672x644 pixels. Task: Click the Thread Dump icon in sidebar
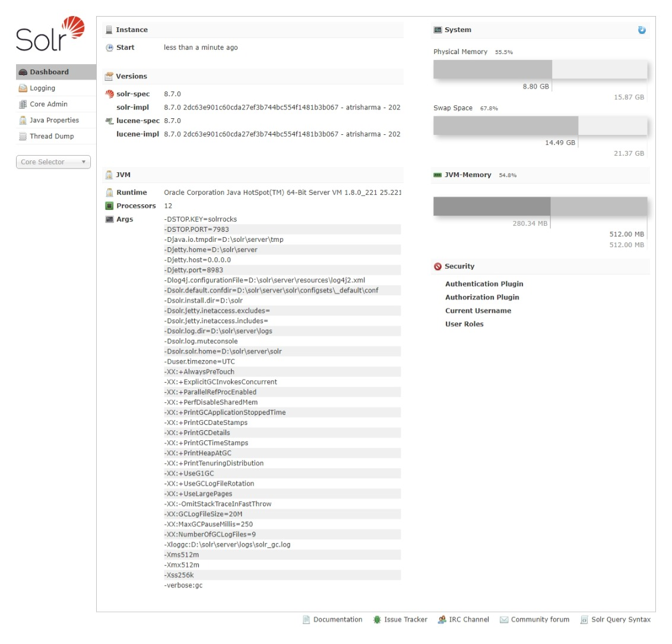(23, 137)
